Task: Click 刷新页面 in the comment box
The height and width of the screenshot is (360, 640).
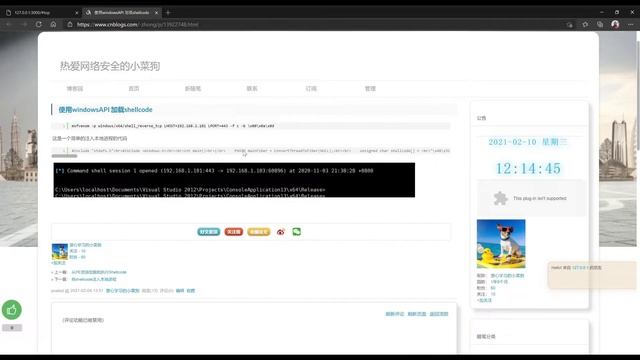Action: pyautogui.click(x=417, y=314)
